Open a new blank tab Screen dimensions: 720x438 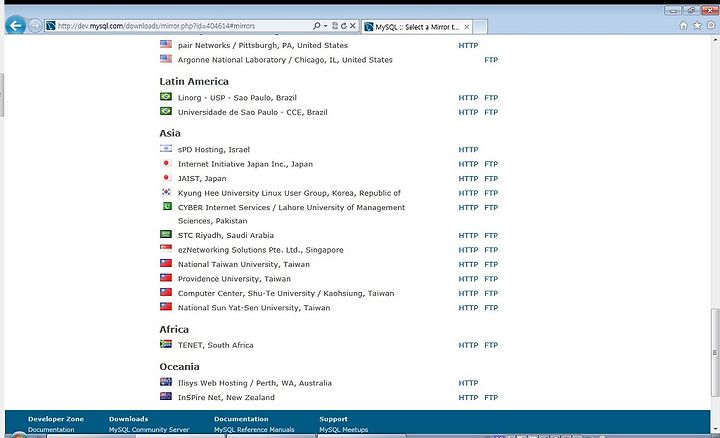coord(480,27)
